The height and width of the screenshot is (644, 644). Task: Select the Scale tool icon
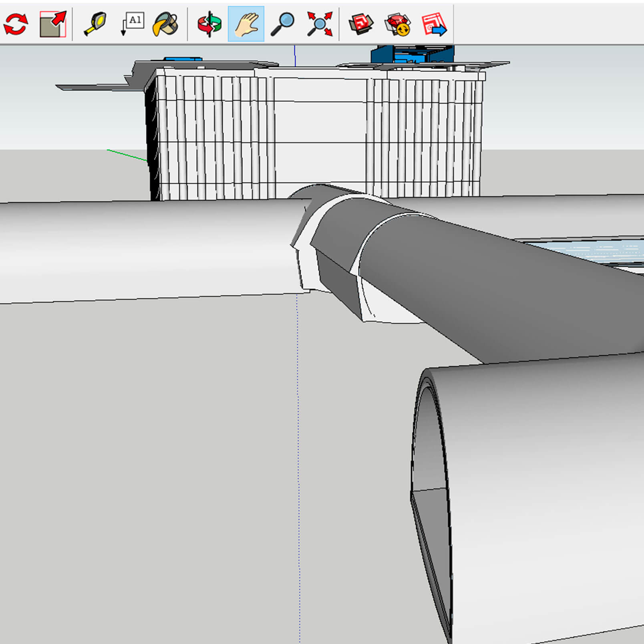click(53, 24)
